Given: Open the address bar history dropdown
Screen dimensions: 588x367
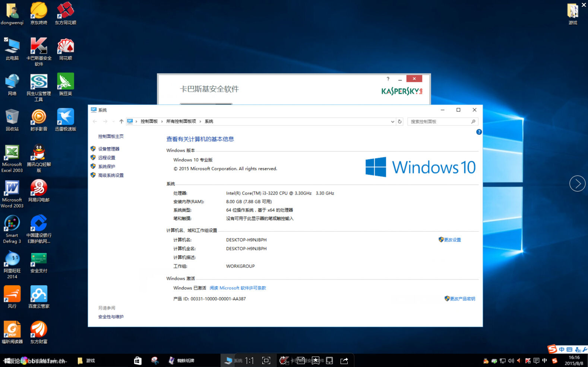Looking at the screenshot, I should pyautogui.click(x=392, y=122).
